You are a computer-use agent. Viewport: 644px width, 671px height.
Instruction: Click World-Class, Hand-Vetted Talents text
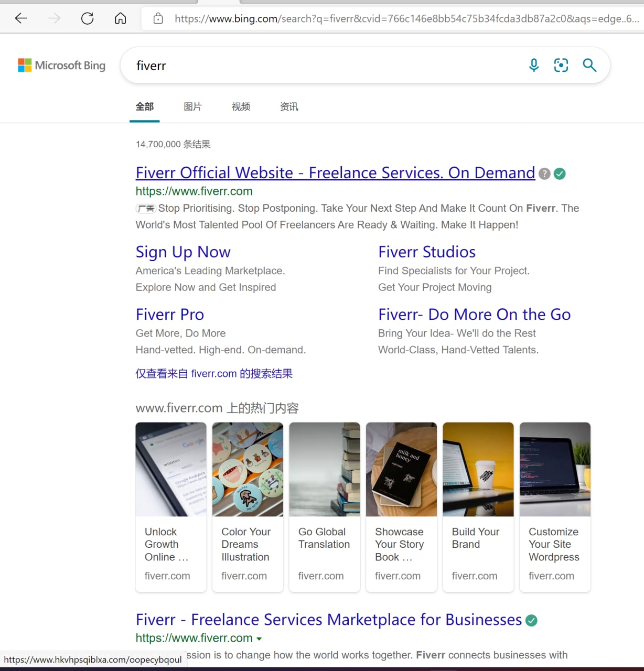[458, 350]
